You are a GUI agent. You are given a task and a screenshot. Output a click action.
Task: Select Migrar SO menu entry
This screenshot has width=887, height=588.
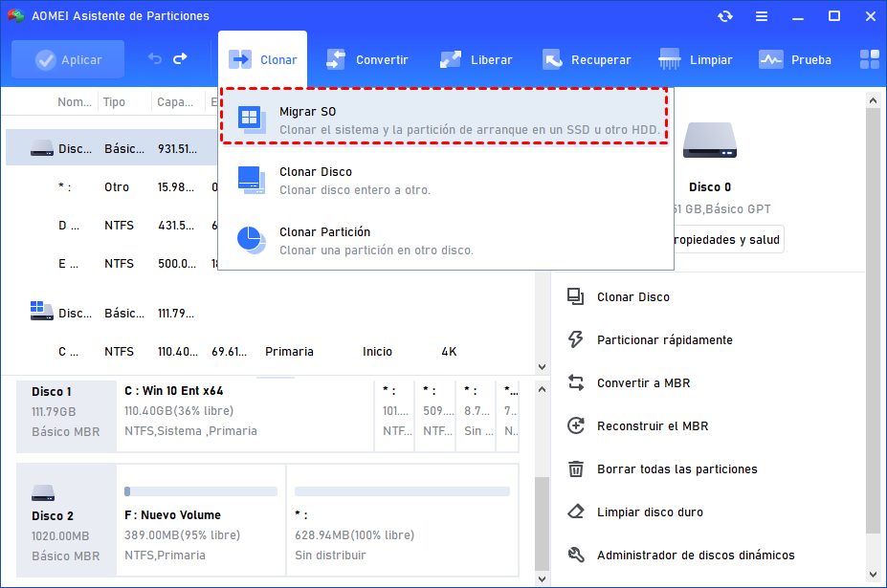pos(444,117)
